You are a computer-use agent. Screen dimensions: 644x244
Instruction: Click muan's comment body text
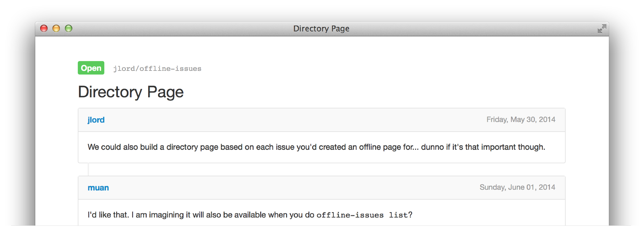(200, 215)
